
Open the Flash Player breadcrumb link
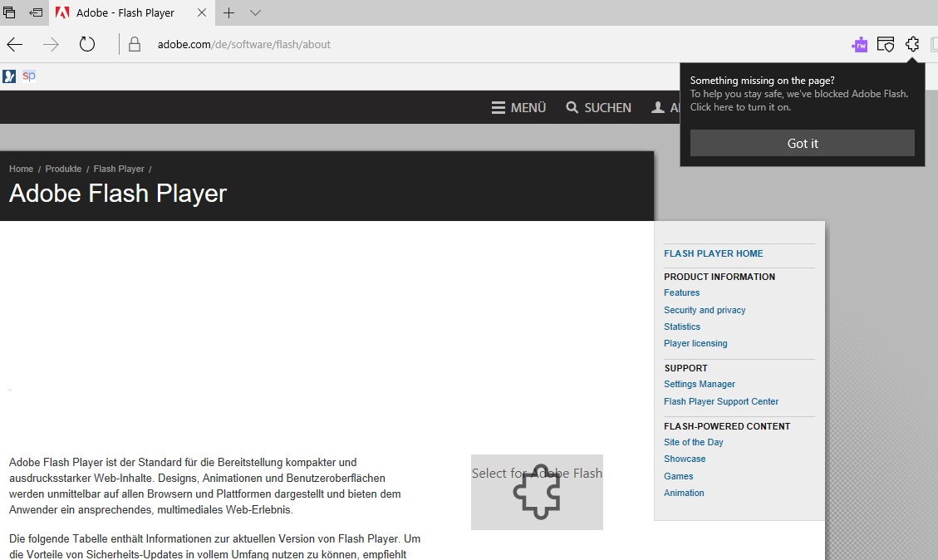pyautogui.click(x=119, y=169)
